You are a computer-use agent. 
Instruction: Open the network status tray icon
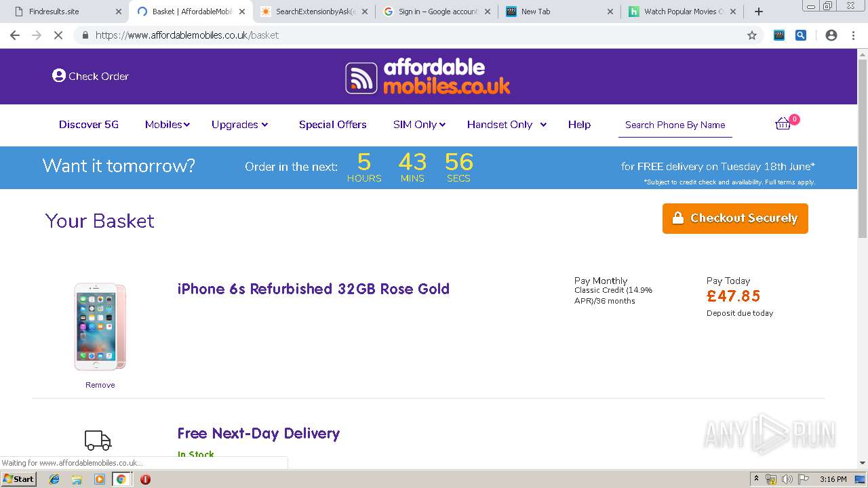(x=771, y=479)
